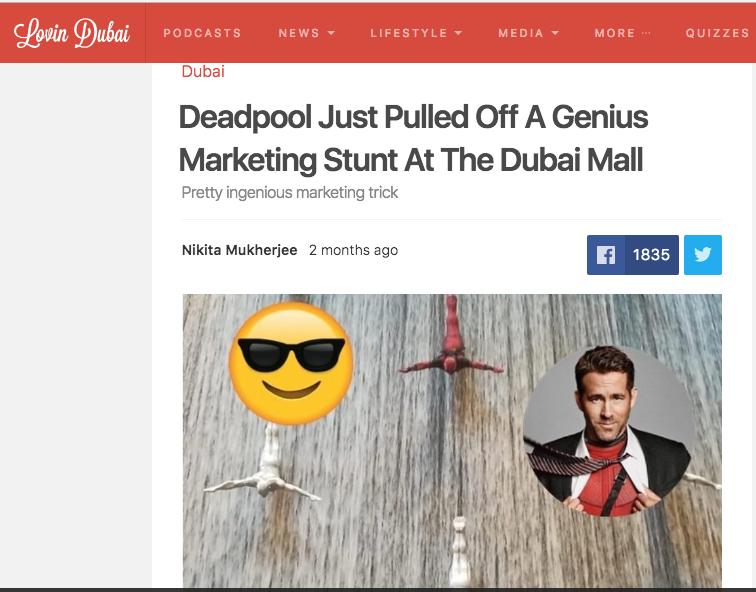Click the Facebook share count 1835
This screenshot has width=756, height=592.
651,255
